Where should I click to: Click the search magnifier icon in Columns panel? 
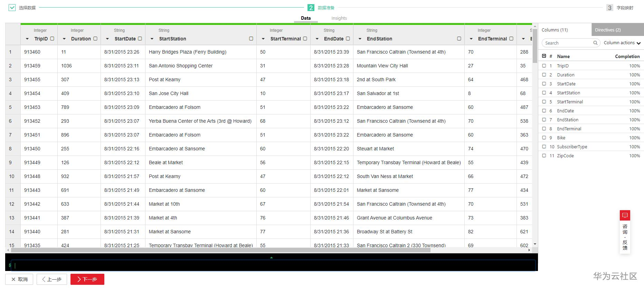(595, 43)
